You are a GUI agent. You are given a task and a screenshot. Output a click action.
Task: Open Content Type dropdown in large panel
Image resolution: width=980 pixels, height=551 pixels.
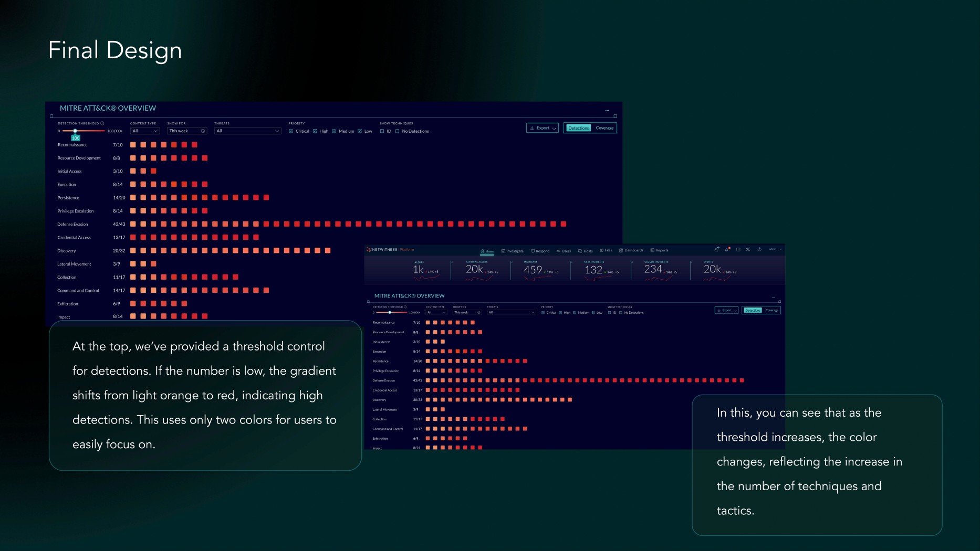[144, 131]
